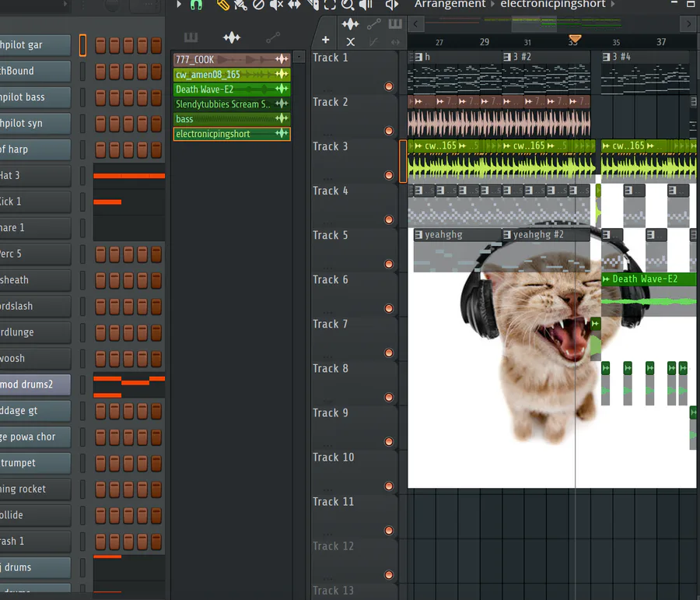This screenshot has height=600, width=700.
Task: Switch picker to Audio clips tab
Action: coord(232,37)
